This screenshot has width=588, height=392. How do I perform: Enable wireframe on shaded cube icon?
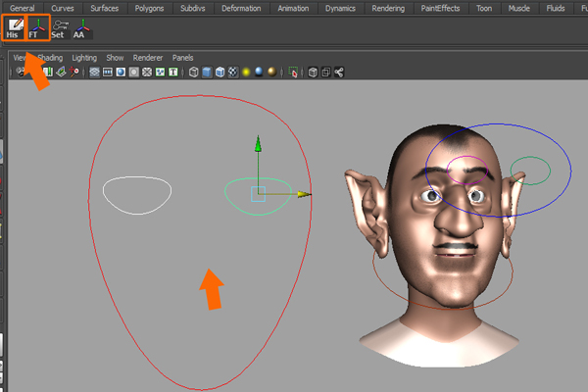pos(220,73)
